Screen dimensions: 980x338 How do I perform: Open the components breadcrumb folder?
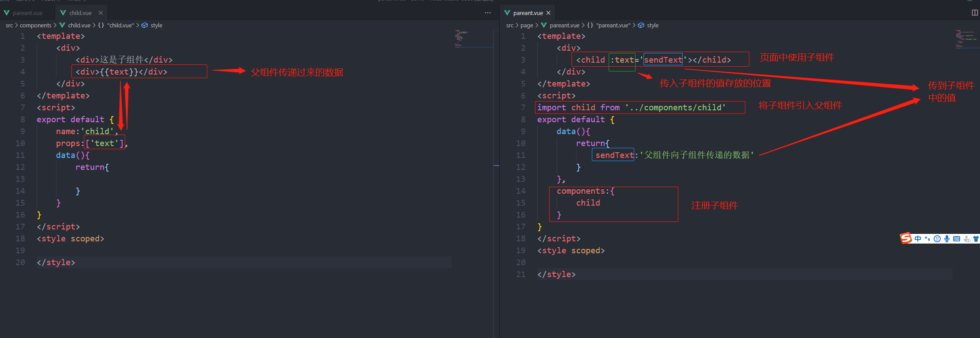click(36, 25)
